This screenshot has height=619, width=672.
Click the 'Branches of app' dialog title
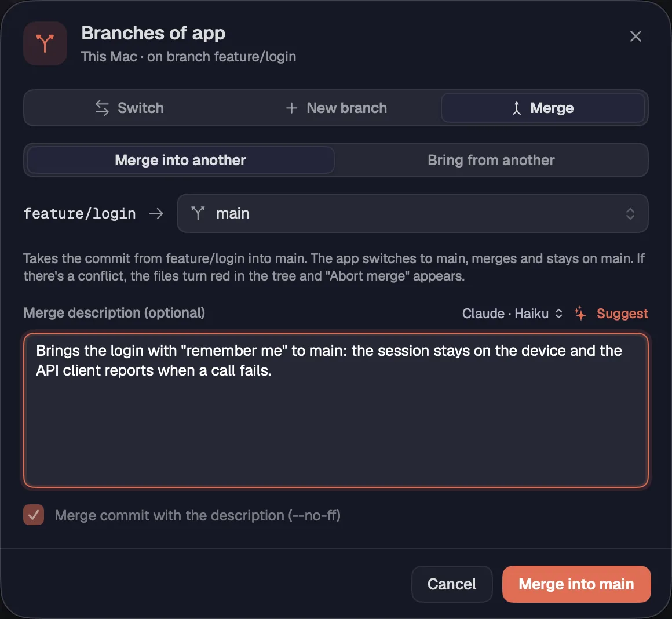click(154, 33)
